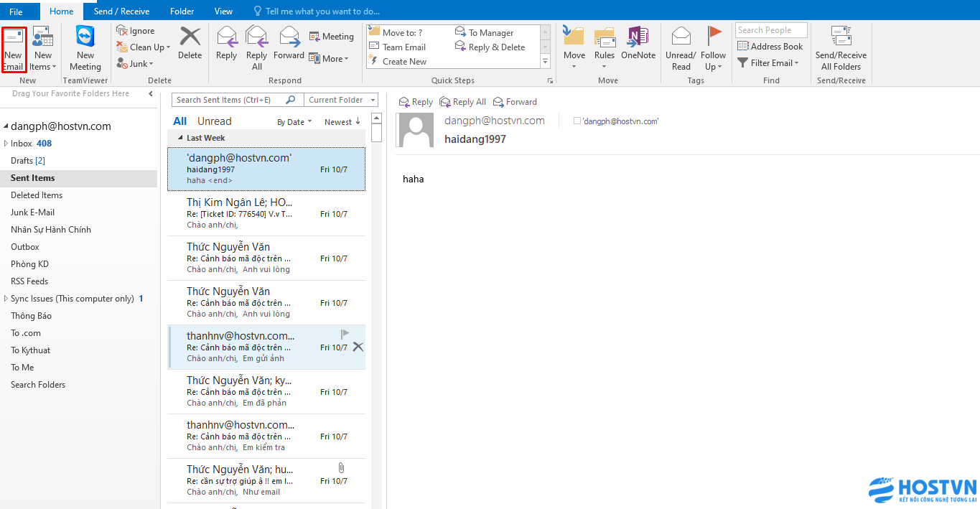Collapse the dangph@hostvn.com account
Screen dimensions: 980x509
click(6, 126)
